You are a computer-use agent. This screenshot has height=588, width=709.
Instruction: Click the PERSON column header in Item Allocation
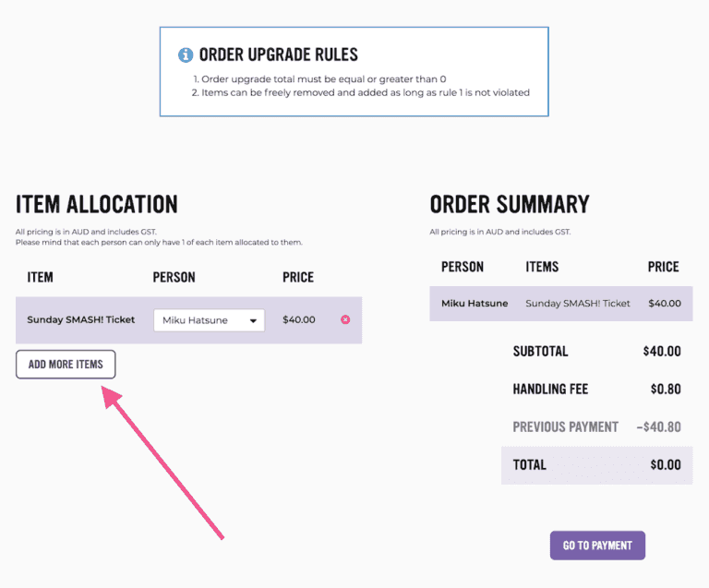174,277
